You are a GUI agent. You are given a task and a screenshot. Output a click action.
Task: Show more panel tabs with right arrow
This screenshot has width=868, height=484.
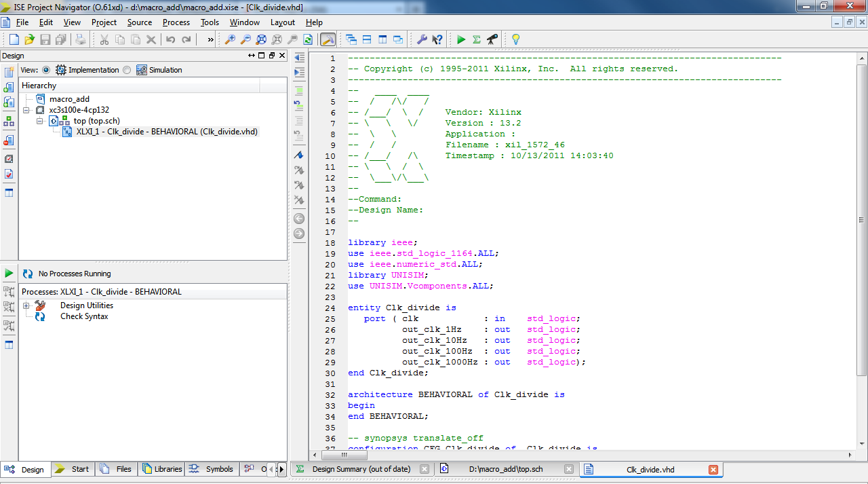click(x=281, y=469)
